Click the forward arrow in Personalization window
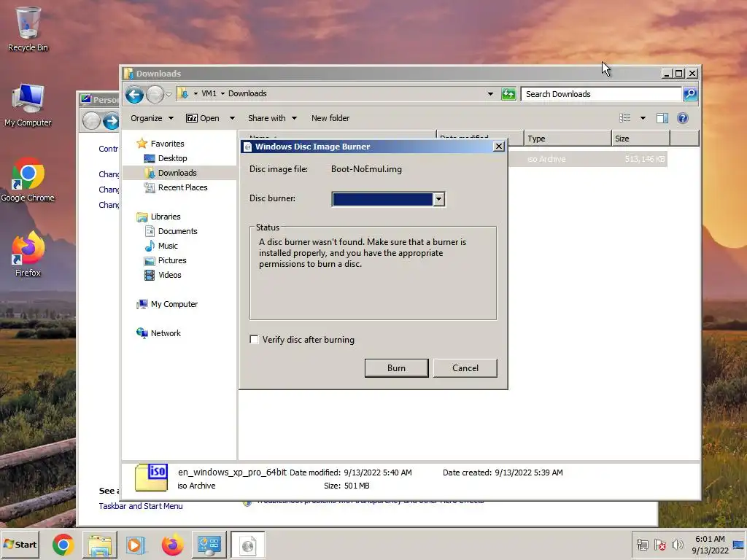 coord(111,121)
